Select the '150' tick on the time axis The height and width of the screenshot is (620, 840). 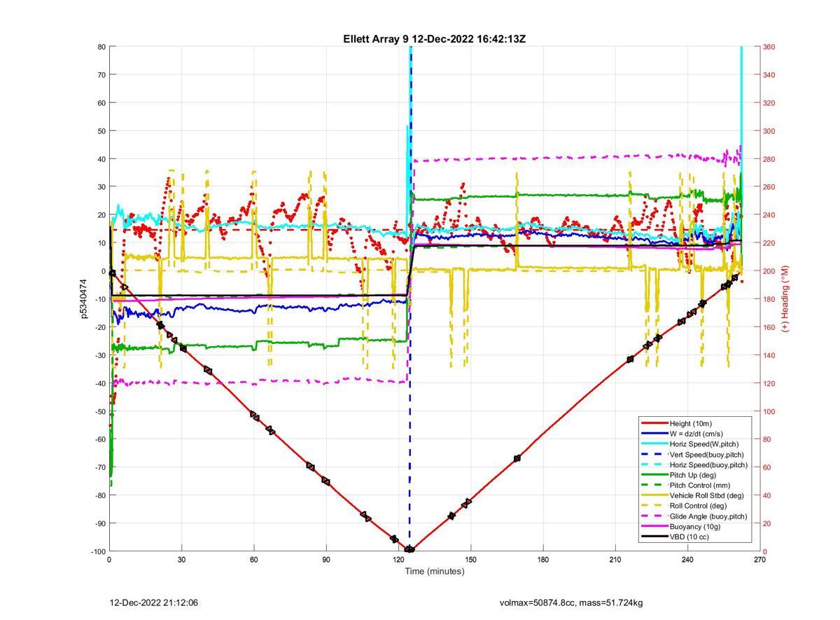(471, 560)
